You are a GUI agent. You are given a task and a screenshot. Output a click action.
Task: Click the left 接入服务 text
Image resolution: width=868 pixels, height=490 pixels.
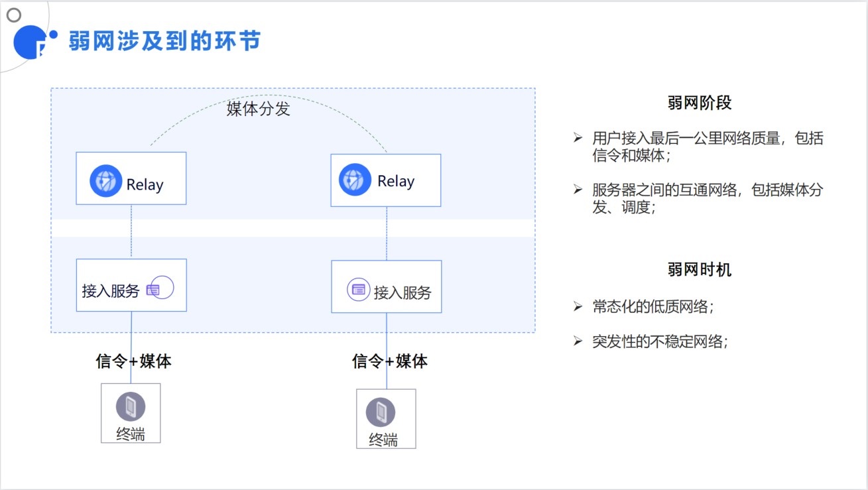(111, 290)
